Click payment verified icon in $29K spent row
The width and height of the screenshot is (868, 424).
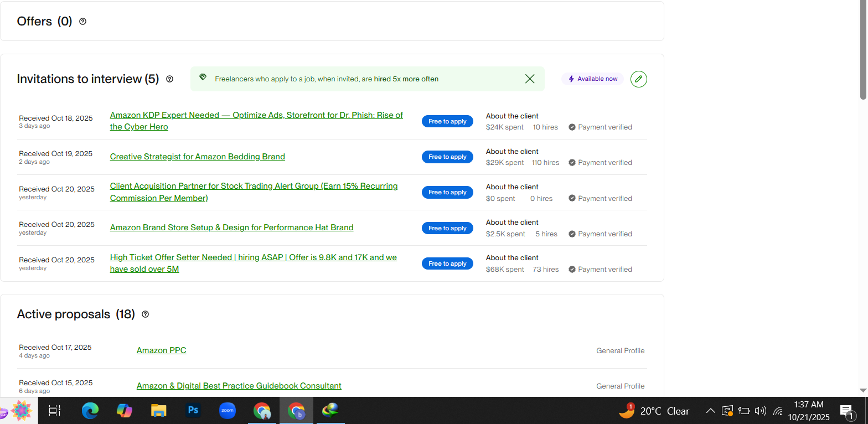click(572, 163)
